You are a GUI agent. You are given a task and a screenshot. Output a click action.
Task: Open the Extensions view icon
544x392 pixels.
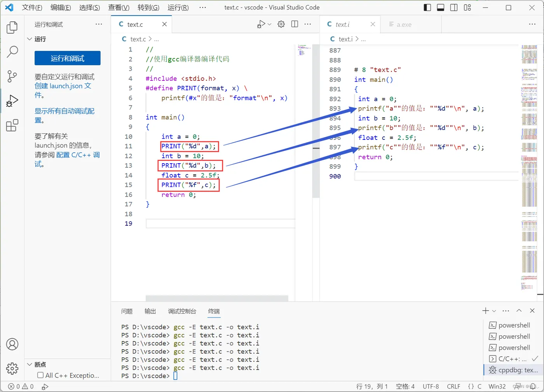pos(12,125)
